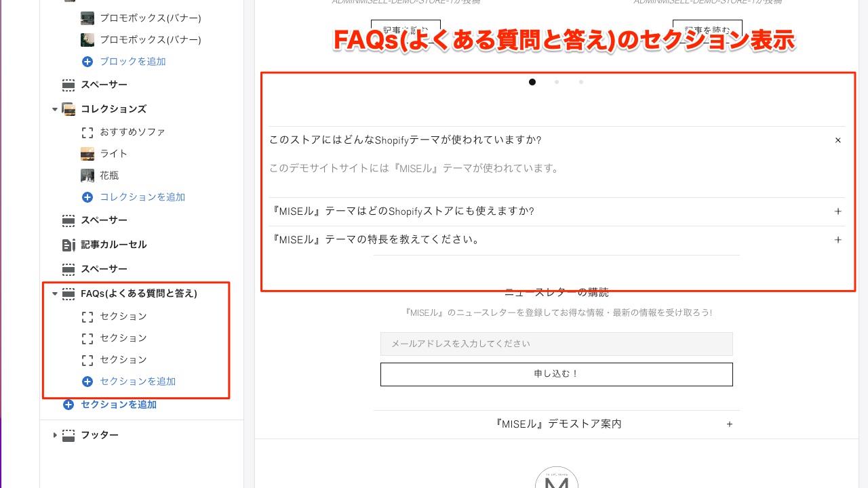Viewport: 868px width, 488px height.
Task: Click the plus icon next to コレクションを追加
Action: 87,197
